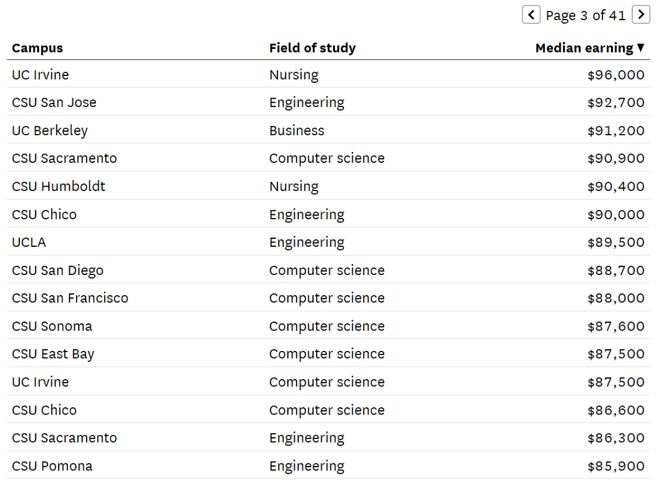Select the CSU Sonoma row
Screen dimensions: 660x485
pos(328,326)
